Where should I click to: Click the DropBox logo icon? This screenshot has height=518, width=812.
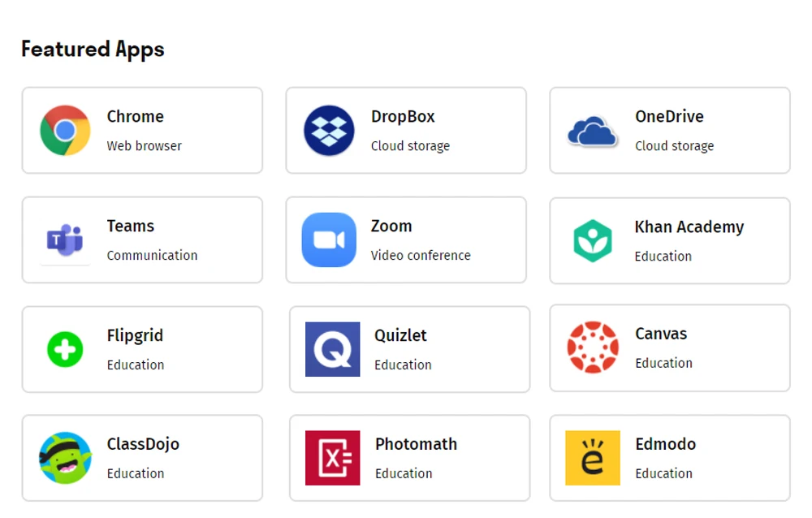click(x=329, y=130)
